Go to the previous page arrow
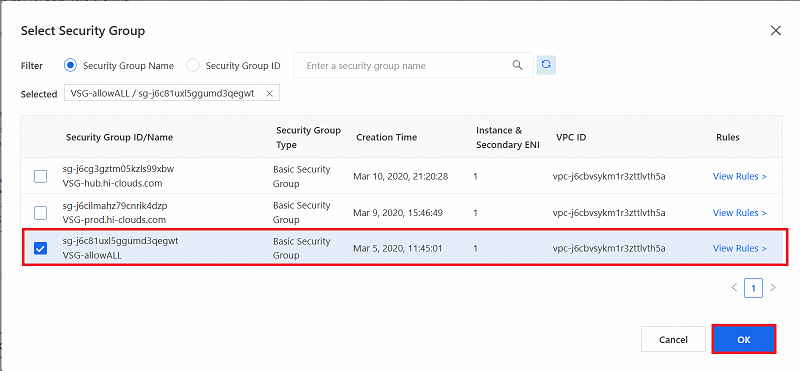 coord(734,287)
